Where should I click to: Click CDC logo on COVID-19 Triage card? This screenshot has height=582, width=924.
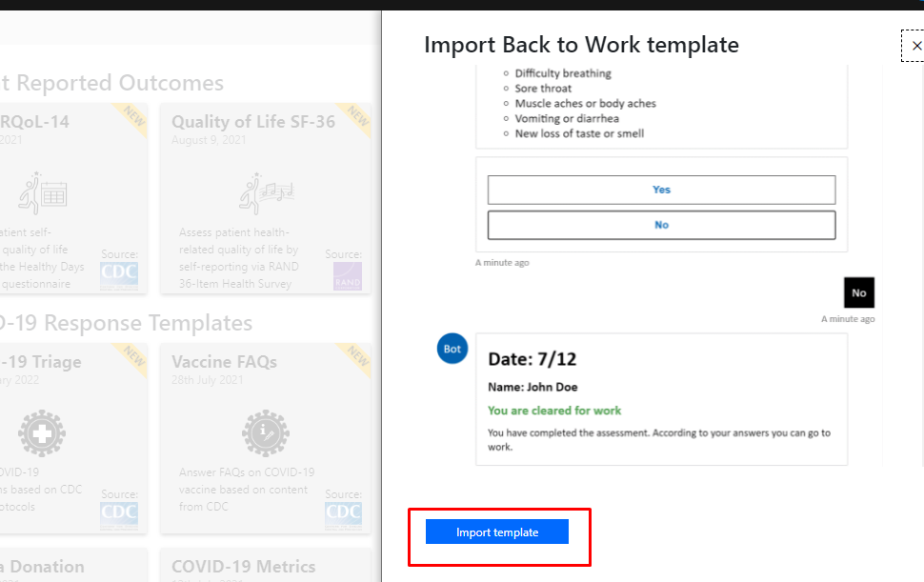(119, 515)
